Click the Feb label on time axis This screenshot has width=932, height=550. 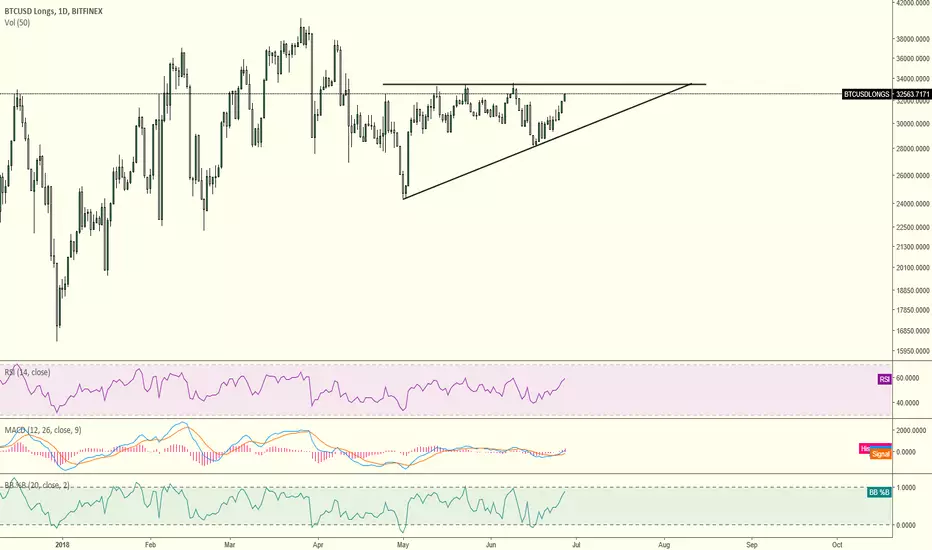coord(150,545)
